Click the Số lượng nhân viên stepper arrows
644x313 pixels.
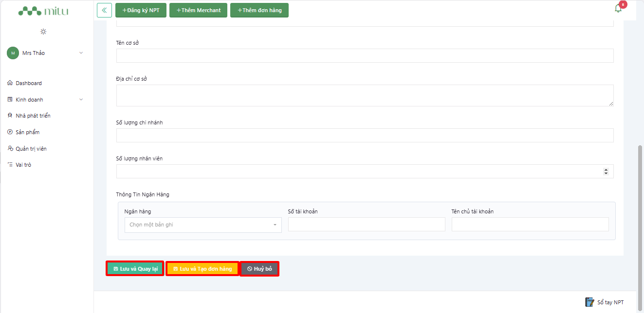606,172
